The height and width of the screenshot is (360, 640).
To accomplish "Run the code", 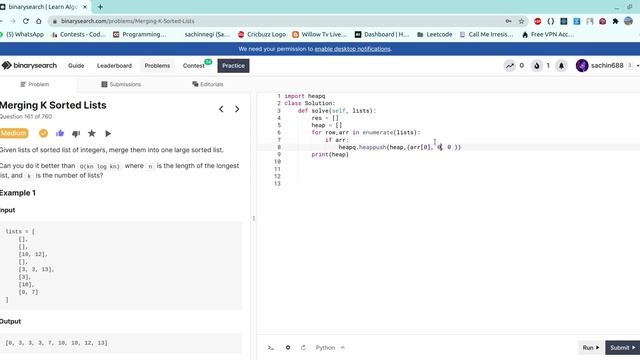I will point(591,348).
